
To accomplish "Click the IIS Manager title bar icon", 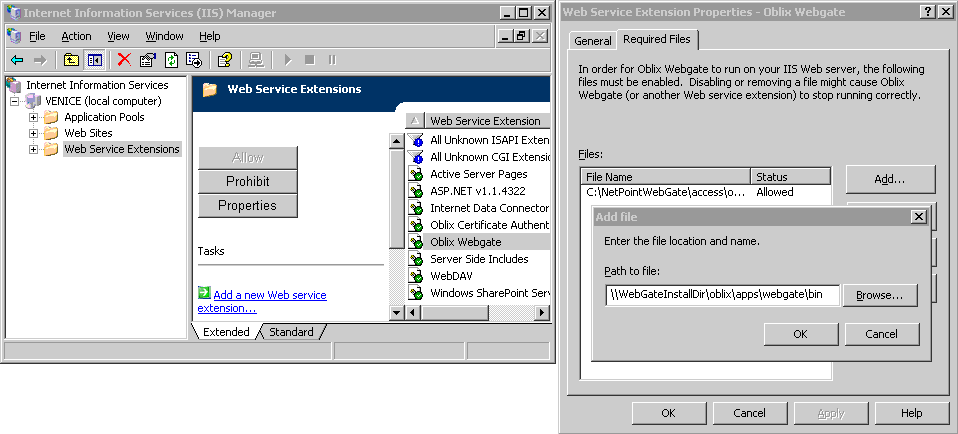I will pyautogui.click(x=13, y=13).
